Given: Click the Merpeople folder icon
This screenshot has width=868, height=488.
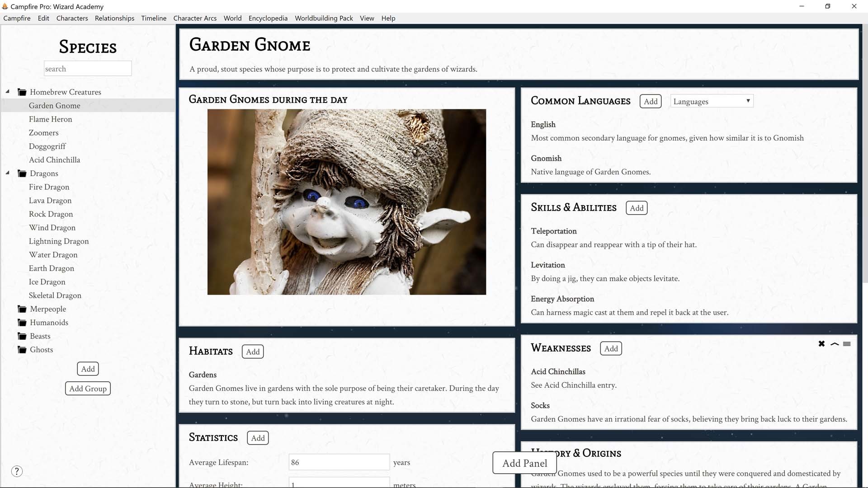Looking at the screenshot, I should tap(22, 309).
